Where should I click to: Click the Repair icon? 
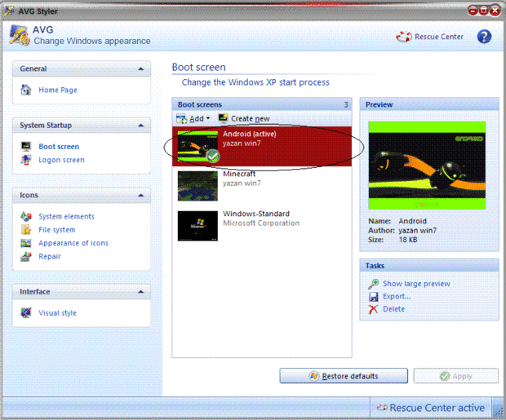point(26,256)
